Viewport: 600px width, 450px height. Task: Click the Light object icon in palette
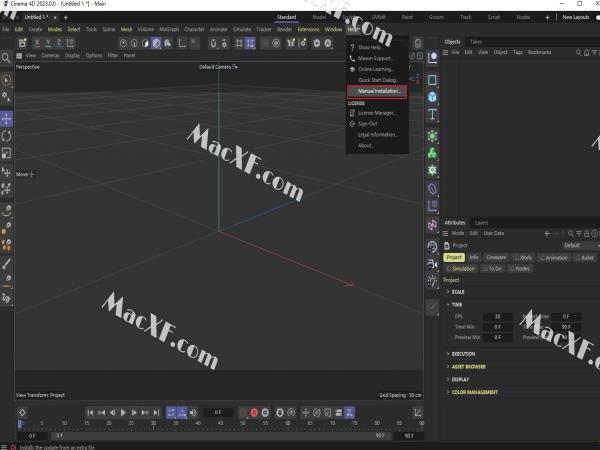[x=432, y=282]
